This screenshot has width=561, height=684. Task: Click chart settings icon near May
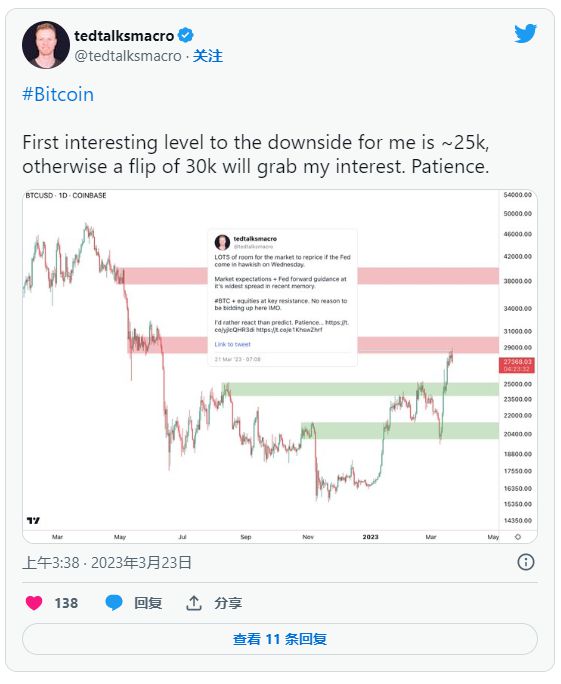pos(518,537)
